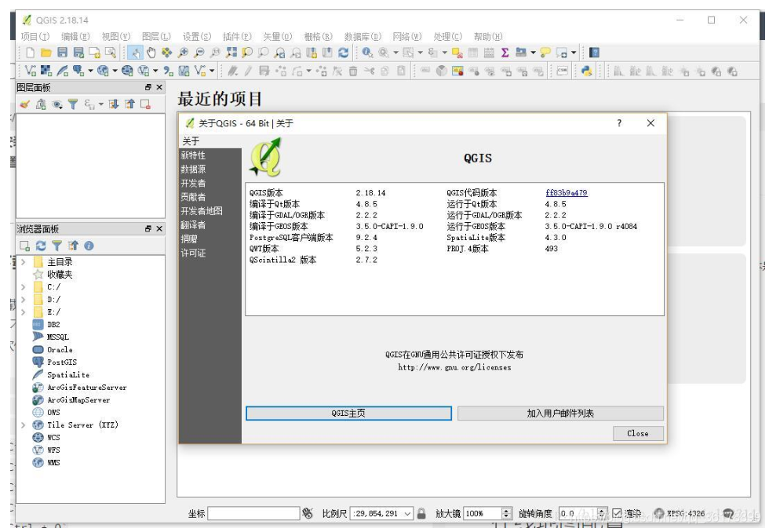The height and width of the screenshot is (532, 769).
Task: Click the filter funnel icon in Browser panel
Action: pos(56,246)
